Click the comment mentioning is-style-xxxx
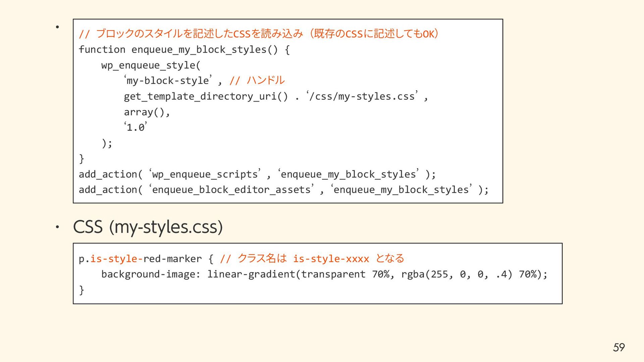The height and width of the screenshot is (362, 644). pos(312,259)
